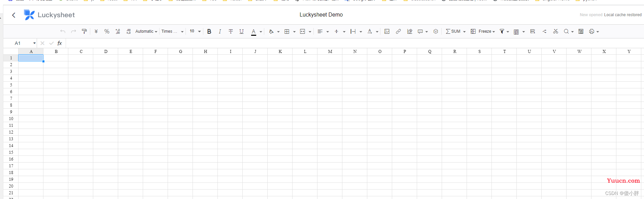This screenshot has height=199, width=644.
Task: Open the print options icon
Action: click(x=591, y=31)
